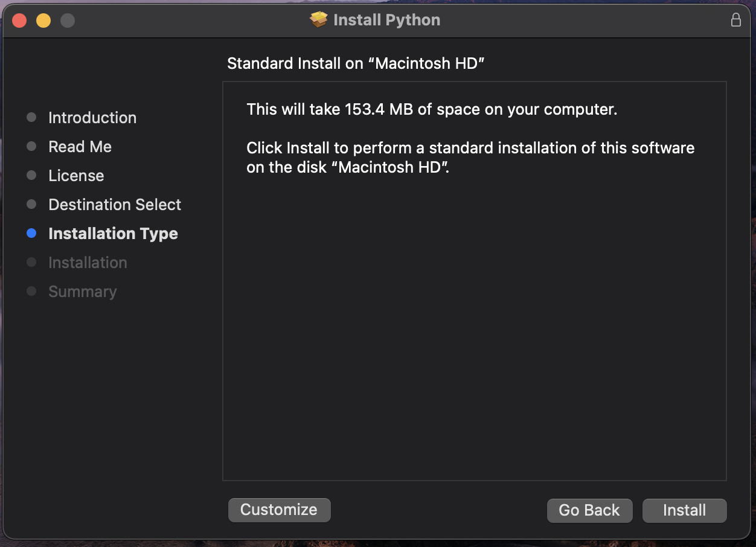Click the dot next to Summary
This screenshot has height=547, width=756.
(x=31, y=291)
